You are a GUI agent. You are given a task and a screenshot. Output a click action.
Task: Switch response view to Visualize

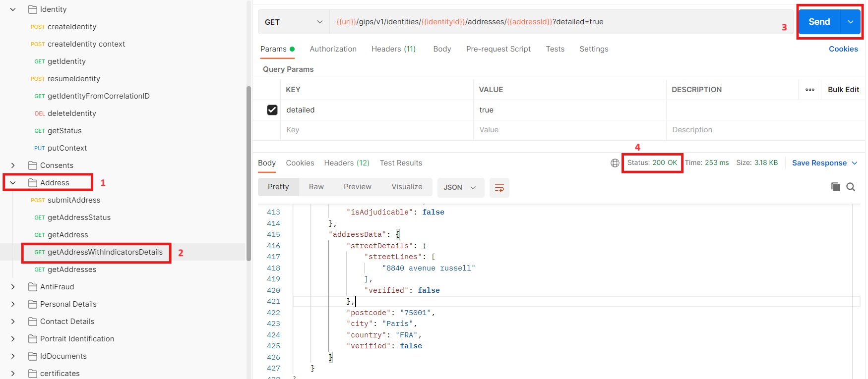click(407, 187)
